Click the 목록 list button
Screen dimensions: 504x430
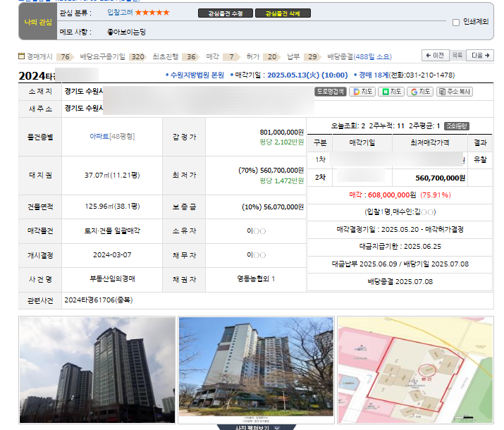pyautogui.click(x=457, y=56)
